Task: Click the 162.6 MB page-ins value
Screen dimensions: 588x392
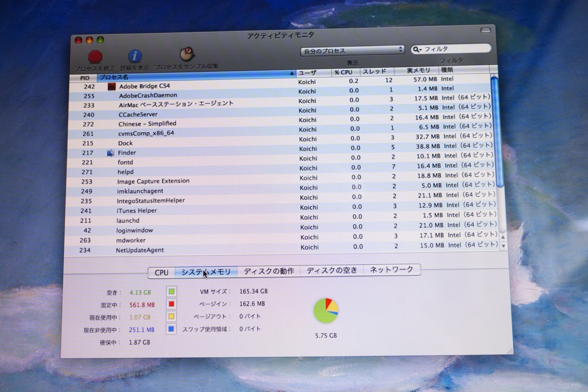Action: click(x=252, y=304)
